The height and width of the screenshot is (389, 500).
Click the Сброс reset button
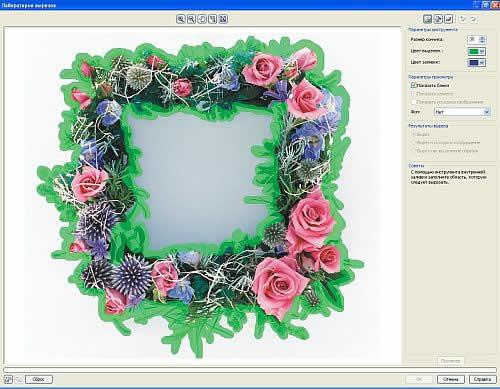tap(39, 379)
